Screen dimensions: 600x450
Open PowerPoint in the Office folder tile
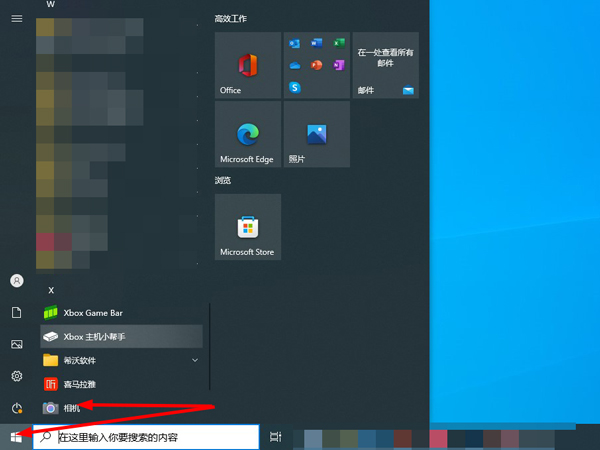click(x=316, y=65)
